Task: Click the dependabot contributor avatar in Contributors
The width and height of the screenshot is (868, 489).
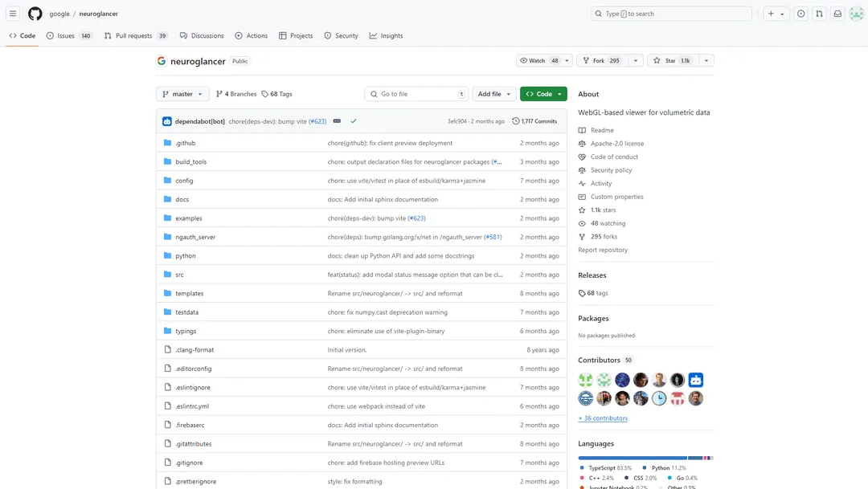Action: point(696,380)
